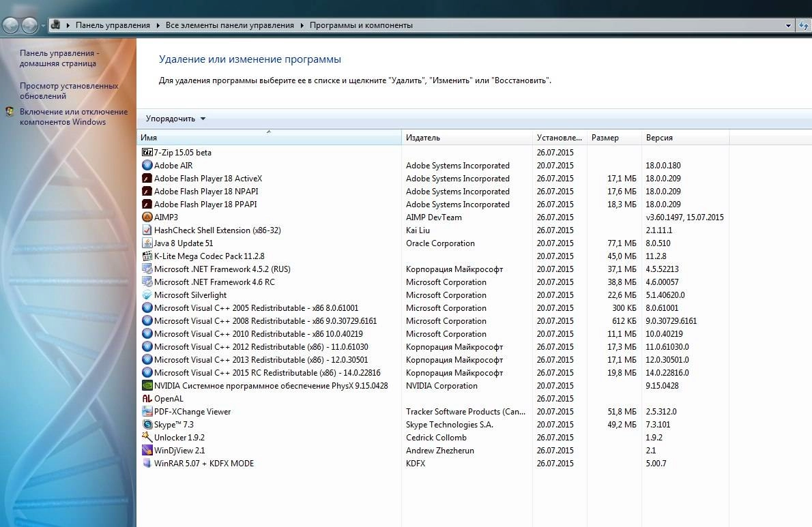Select the Adobe AIR program icon
The image size is (812, 527).
click(147, 165)
